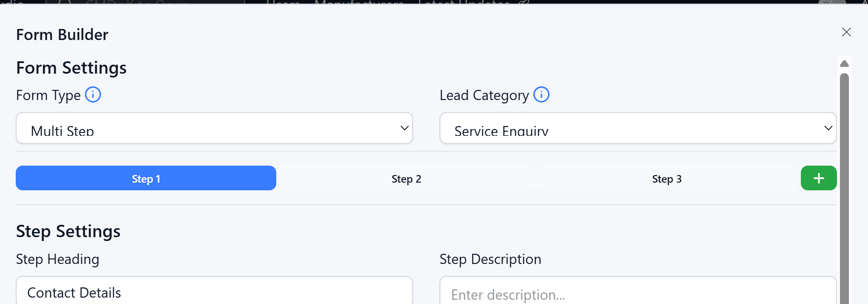The width and height of the screenshot is (868, 304).
Task: Click the Lead Category label text
Action: 484,95
